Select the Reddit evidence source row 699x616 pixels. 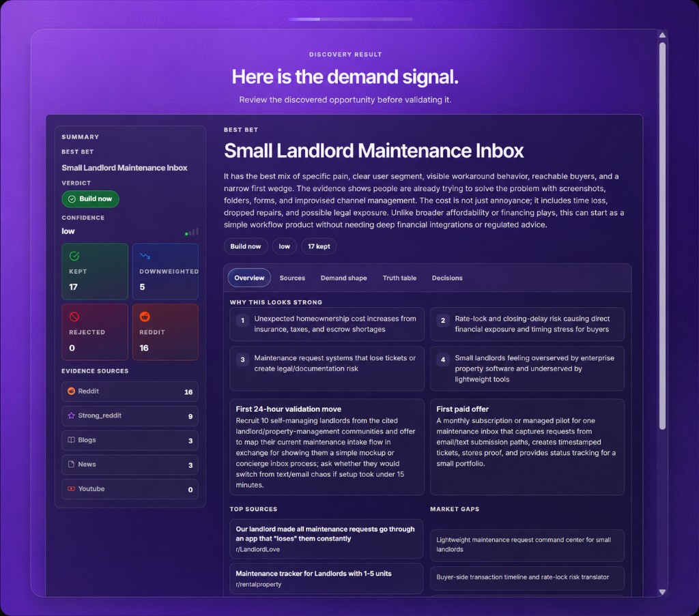point(130,392)
